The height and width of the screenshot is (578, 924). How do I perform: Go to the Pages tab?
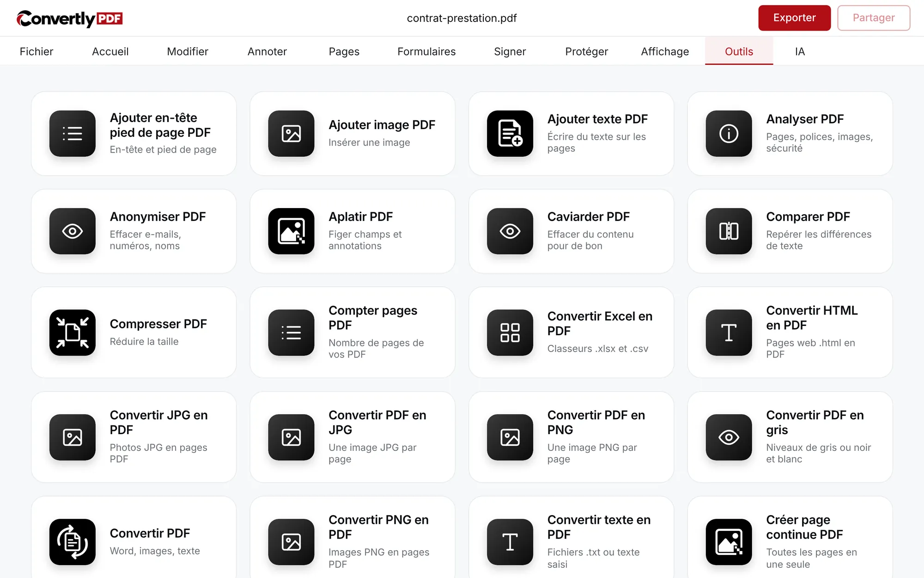(x=344, y=51)
